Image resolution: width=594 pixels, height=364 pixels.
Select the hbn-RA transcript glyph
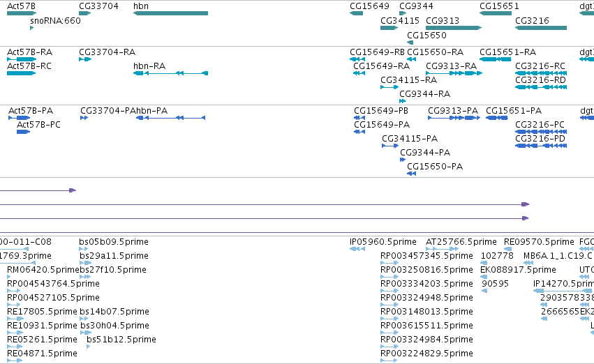[170, 73]
